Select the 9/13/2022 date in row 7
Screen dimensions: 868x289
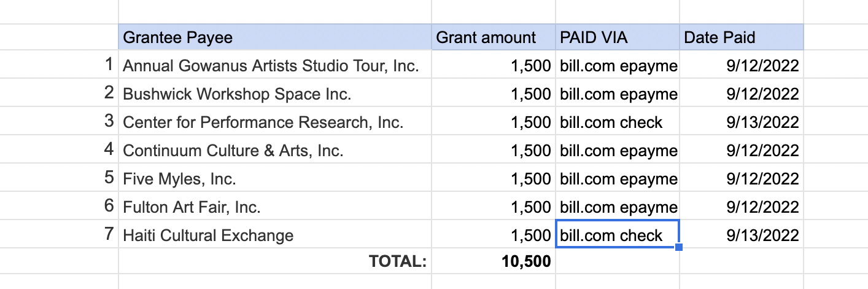(x=742, y=236)
